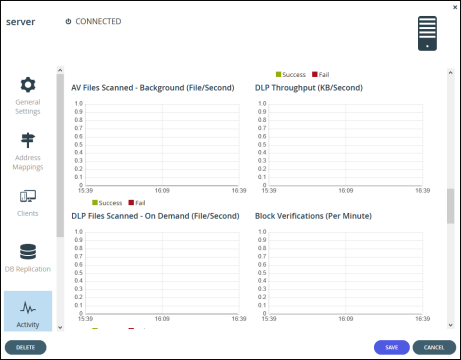
Task: Toggle Success legend above DLP Files Scanned
Action: [x=107, y=203]
